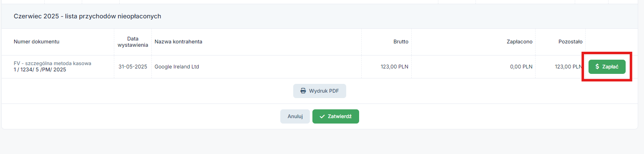Click the dollar icon in Zapłać
The width and height of the screenshot is (644, 154).
coord(597,67)
